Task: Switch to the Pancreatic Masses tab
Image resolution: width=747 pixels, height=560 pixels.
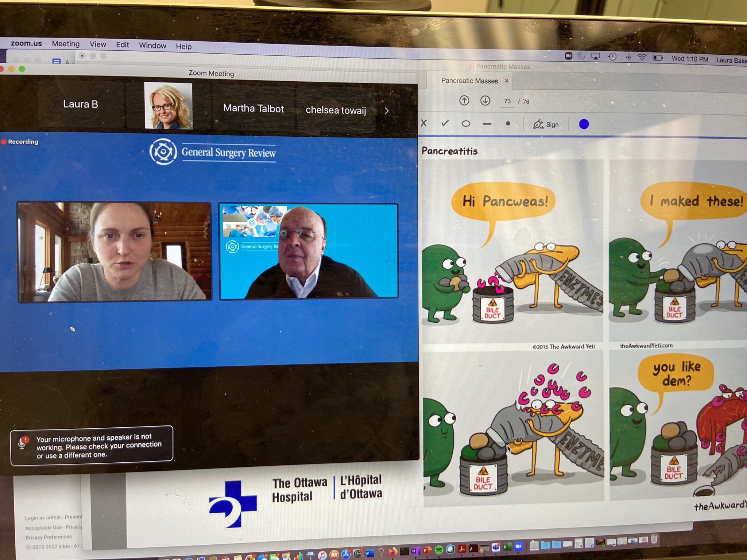Action: (x=469, y=81)
